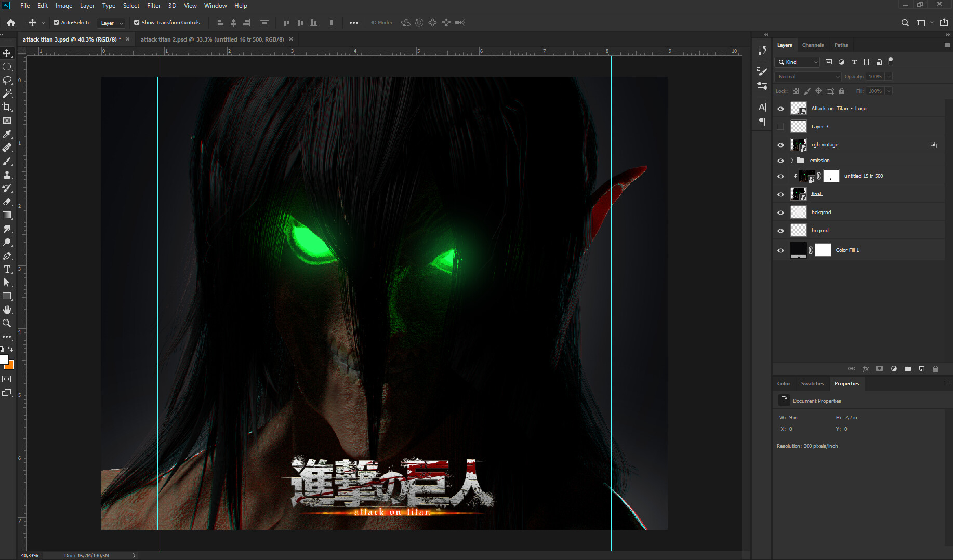
Task: Click the Home icon in options bar
Action: 11,23
